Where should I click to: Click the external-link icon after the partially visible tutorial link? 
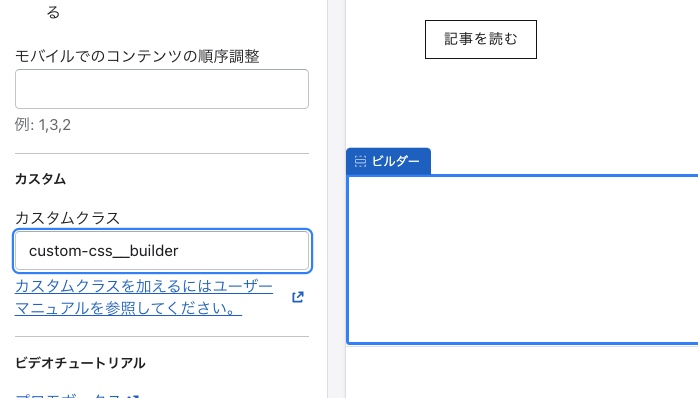tap(133, 396)
